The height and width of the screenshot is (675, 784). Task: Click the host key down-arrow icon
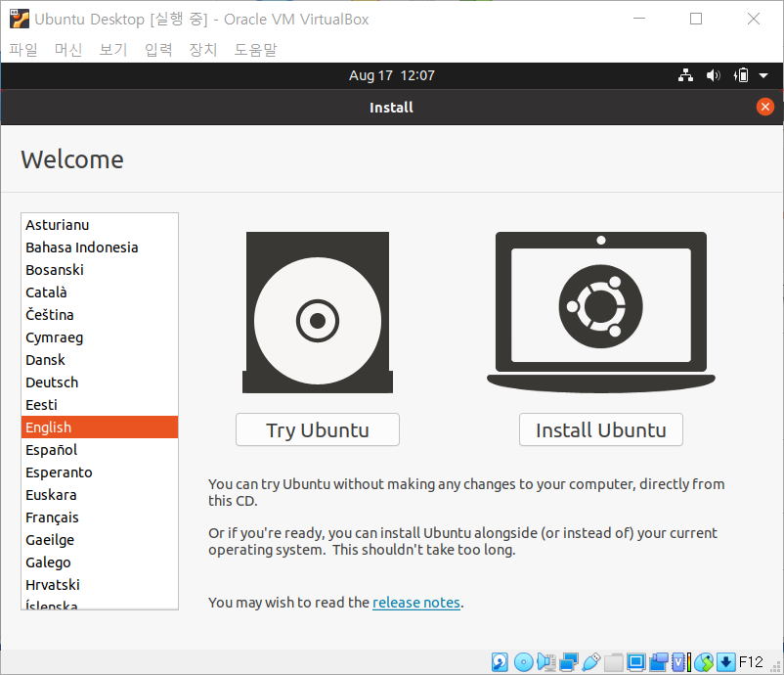click(x=726, y=662)
